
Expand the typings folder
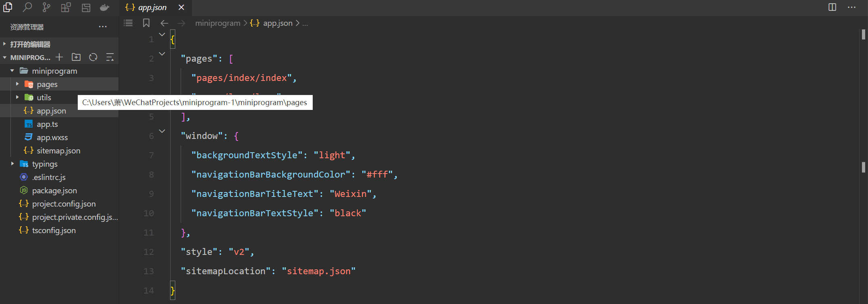(12, 164)
